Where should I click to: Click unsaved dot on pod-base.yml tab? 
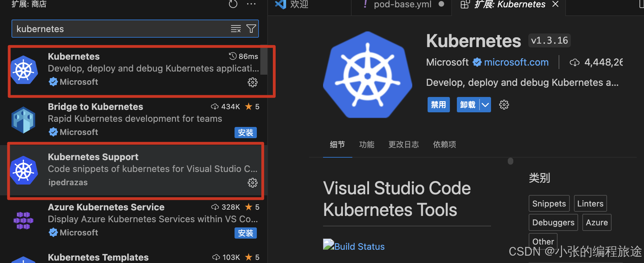[441, 4]
